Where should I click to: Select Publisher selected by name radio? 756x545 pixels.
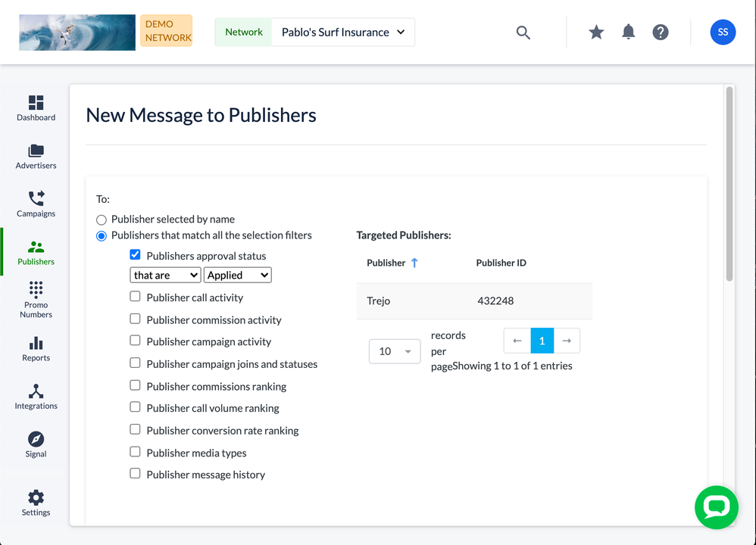tap(102, 220)
